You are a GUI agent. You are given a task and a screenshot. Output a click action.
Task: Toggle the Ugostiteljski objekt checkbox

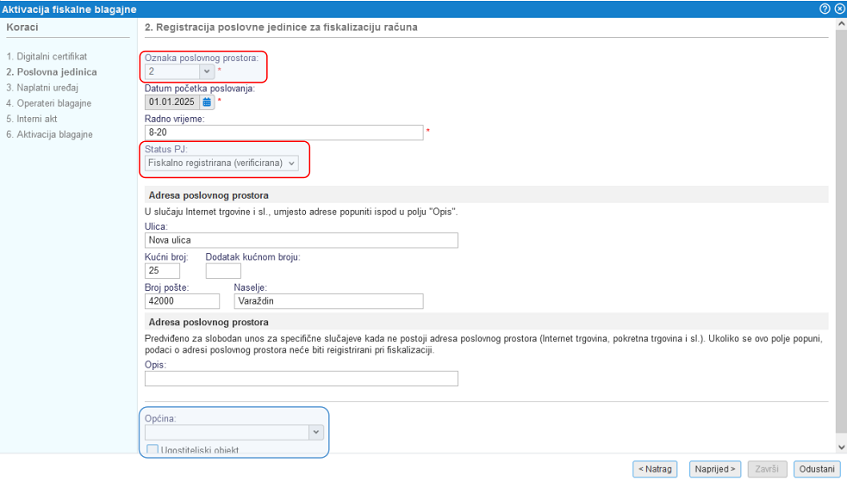coord(153,450)
